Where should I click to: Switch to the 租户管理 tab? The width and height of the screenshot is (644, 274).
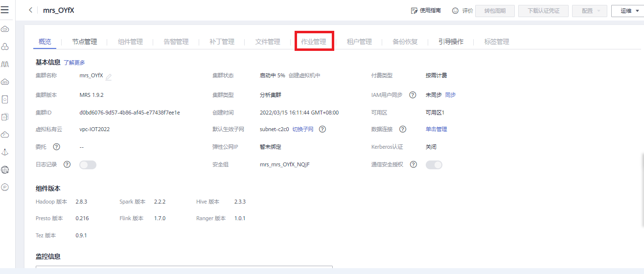tap(359, 42)
